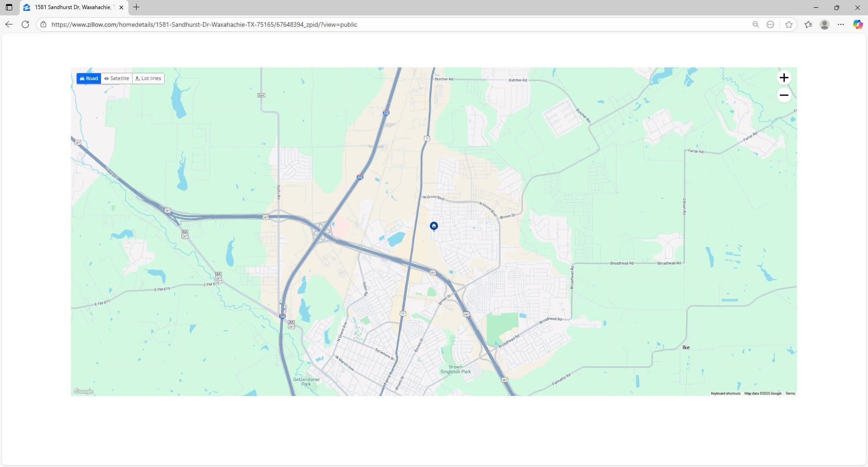Screen dimensions: 868x467
Task: Refresh the Zillow page
Action: pyautogui.click(x=25, y=25)
